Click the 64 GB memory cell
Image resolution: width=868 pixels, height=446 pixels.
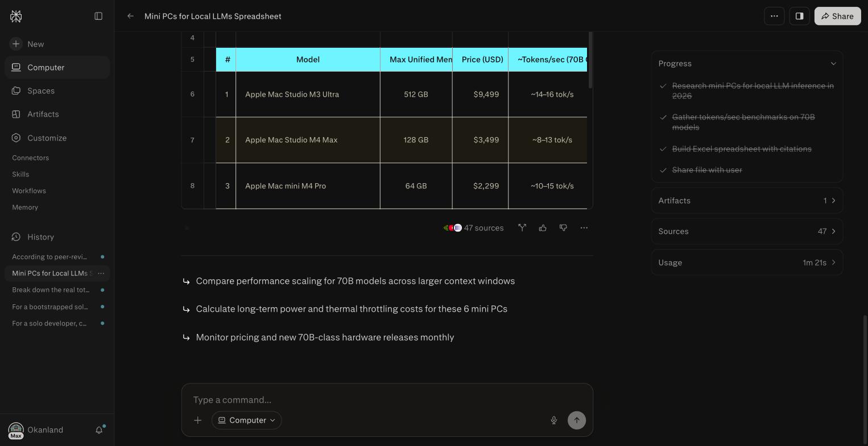point(416,186)
